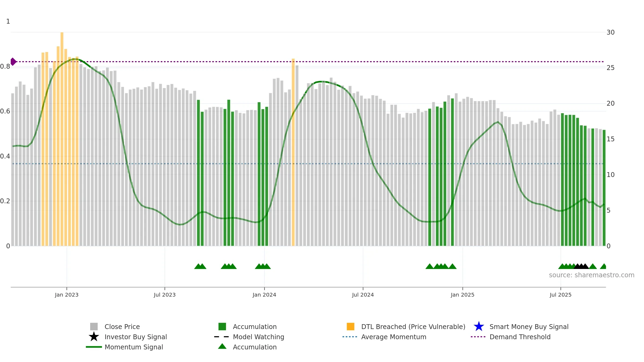The image size is (644, 362).
Task: Select the Jul 2025 x-axis label
Action: [561, 295]
